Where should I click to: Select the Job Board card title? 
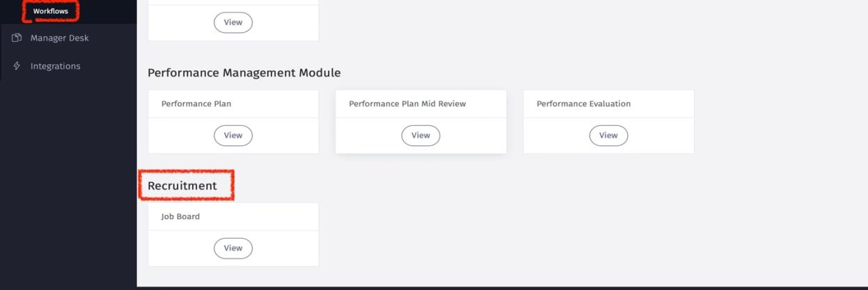(180, 216)
